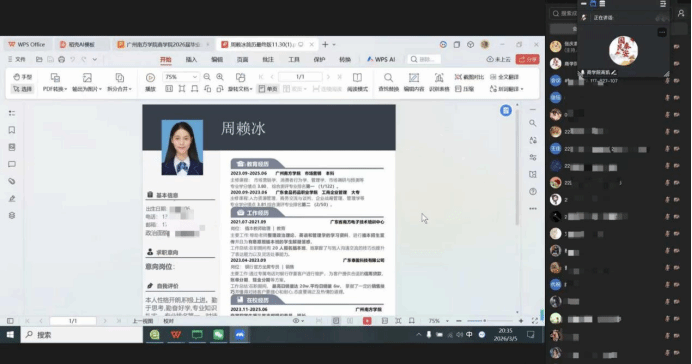Click the Windows Start button
The width and height of the screenshot is (692, 364).
pos(10,335)
